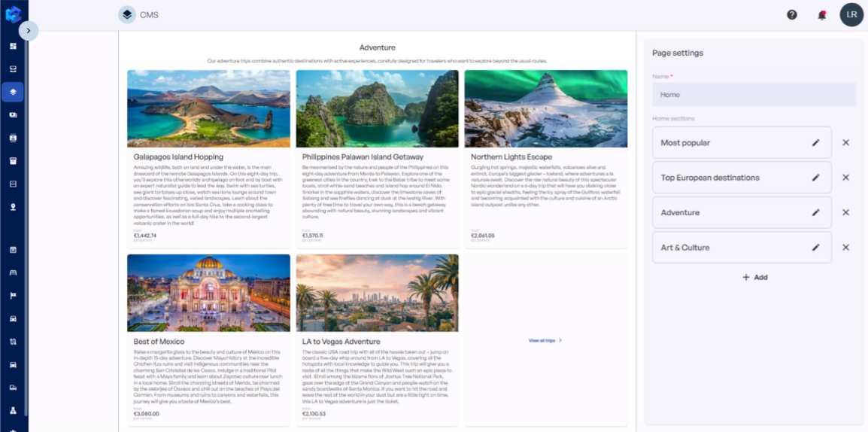
Task: Click Add to create a home section
Action: coord(754,278)
